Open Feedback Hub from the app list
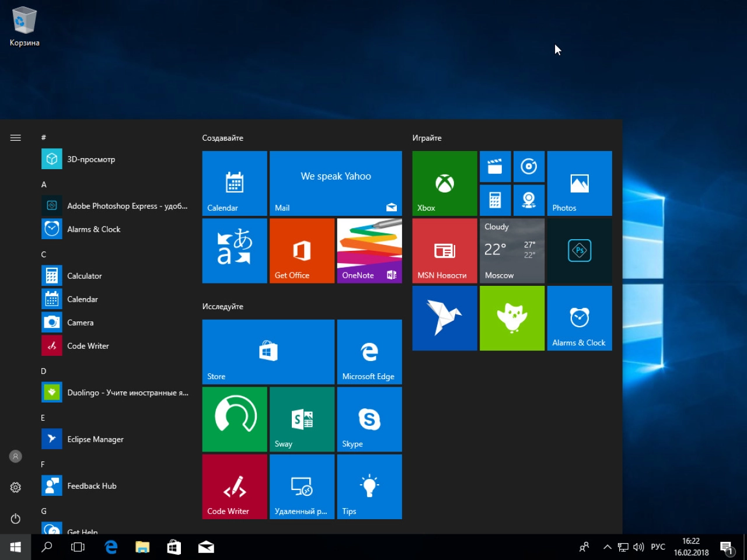This screenshot has width=747, height=560. click(x=116, y=486)
